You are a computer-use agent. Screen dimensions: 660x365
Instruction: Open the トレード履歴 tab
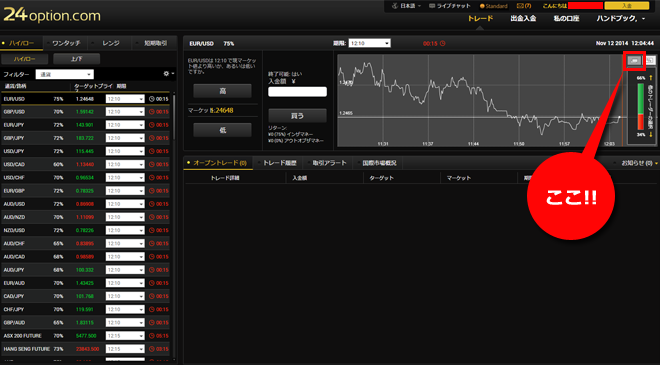[279, 163]
